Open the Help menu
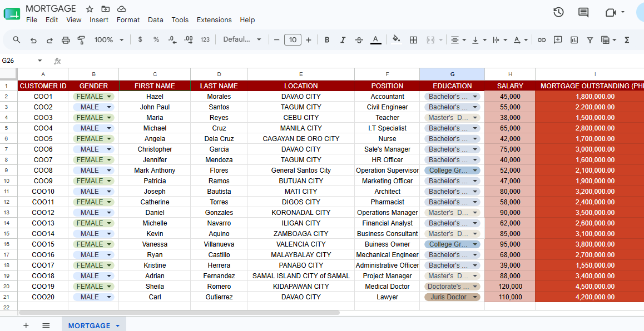644x331 pixels. [x=247, y=19]
